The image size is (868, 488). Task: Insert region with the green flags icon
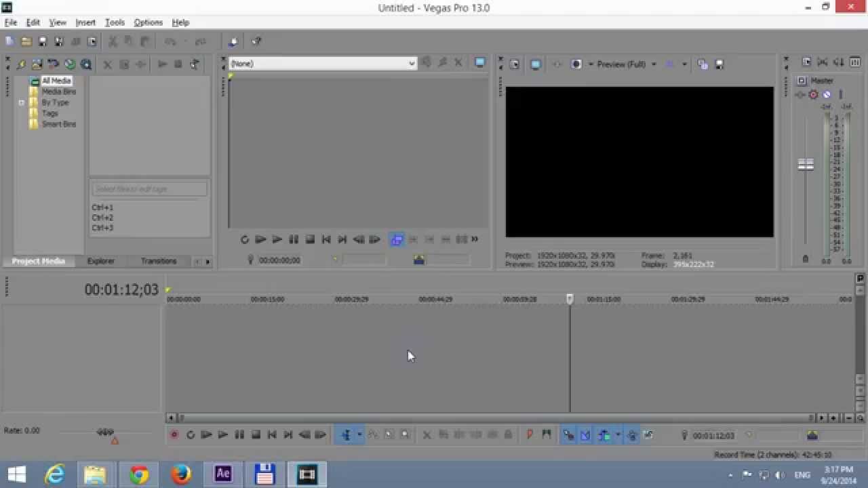[546, 435]
